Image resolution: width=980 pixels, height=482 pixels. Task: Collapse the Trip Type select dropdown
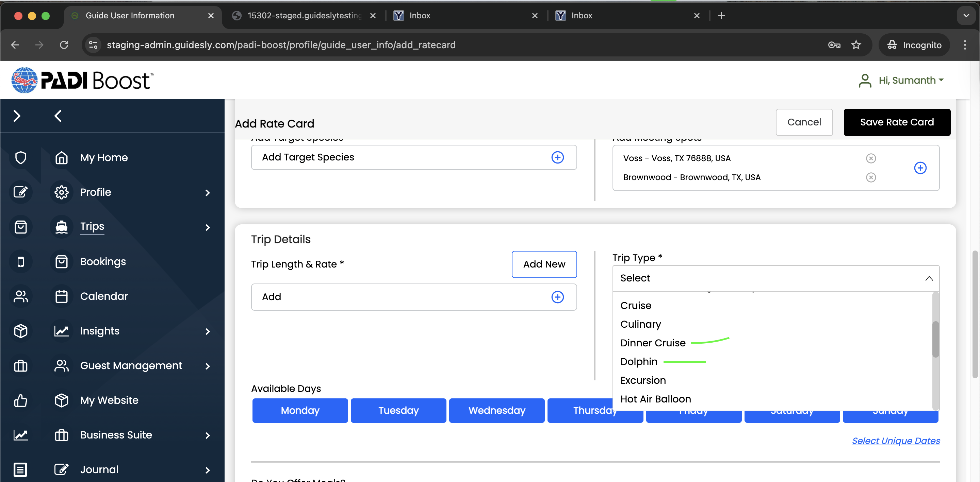pos(929,278)
